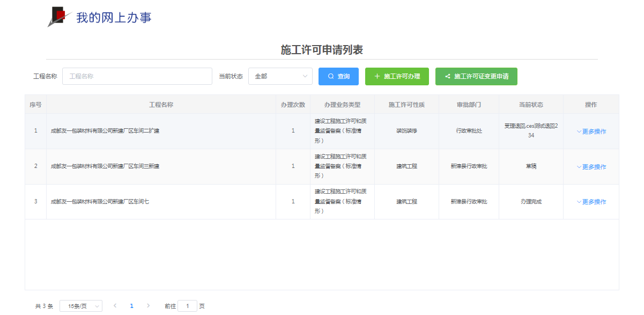This screenshot has height=315, width=644.
Task: Expand 更多操作 for the 车间三新建 row
Action: click(x=591, y=166)
